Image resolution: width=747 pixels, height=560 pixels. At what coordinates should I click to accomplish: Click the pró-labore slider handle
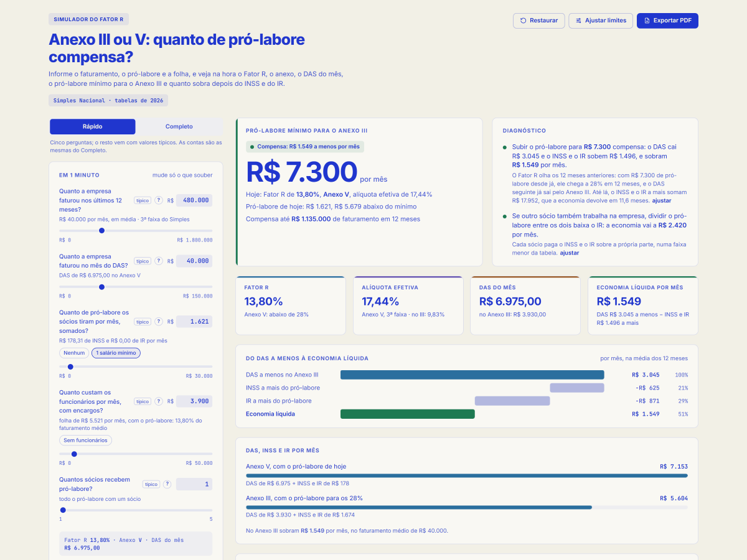click(x=70, y=366)
